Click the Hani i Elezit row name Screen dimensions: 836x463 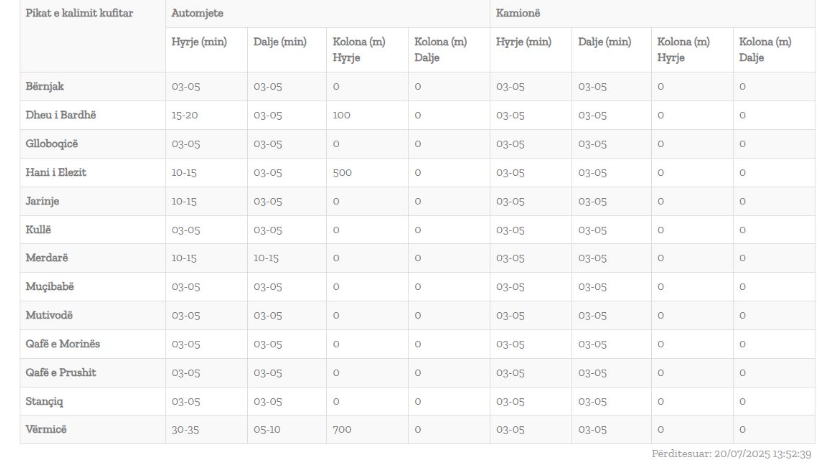pos(56,172)
